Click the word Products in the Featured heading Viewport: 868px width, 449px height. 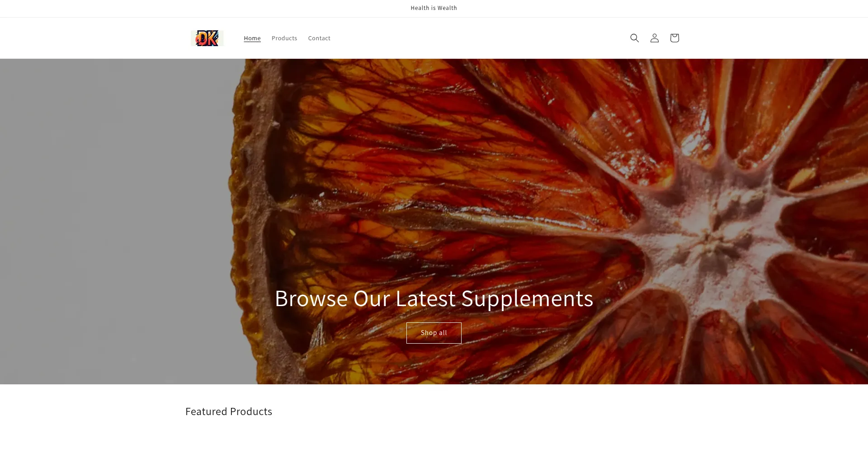click(251, 411)
